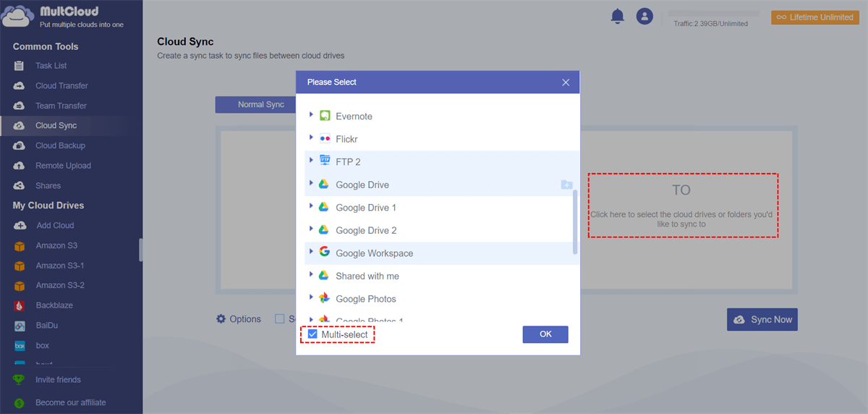Click the Traffic usage text
The height and width of the screenshot is (414, 868).
click(x=710, y=24)
